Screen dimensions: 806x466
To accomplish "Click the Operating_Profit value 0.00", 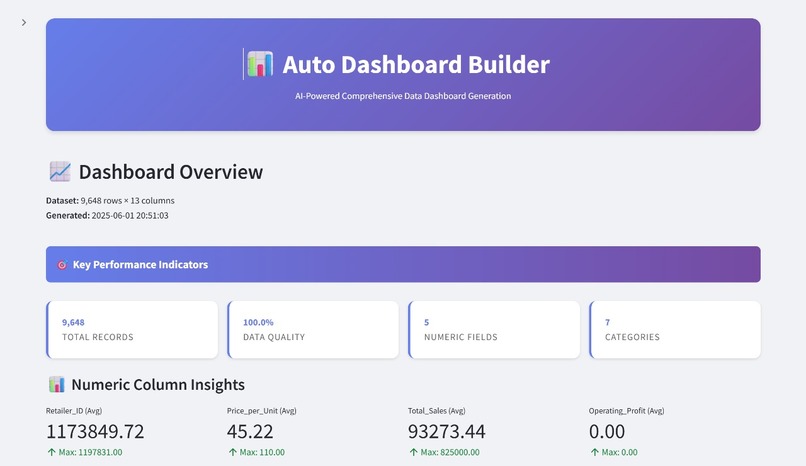I will 607,432.
